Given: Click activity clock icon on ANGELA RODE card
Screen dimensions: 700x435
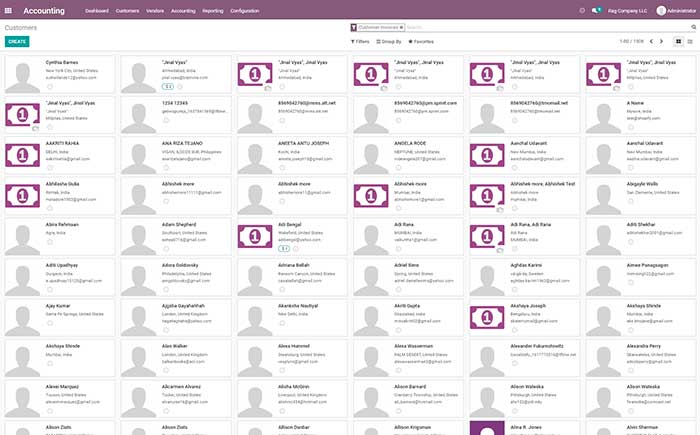Looking at the screenshot, I should 398,167.
